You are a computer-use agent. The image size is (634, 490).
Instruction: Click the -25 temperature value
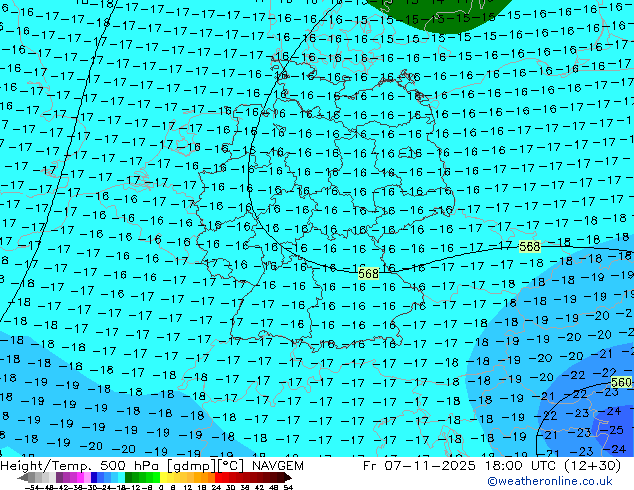click(614, 430)
